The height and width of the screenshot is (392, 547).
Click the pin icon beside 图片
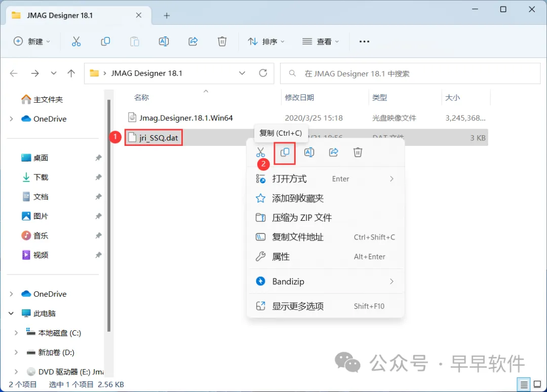(x=98, y=216)
